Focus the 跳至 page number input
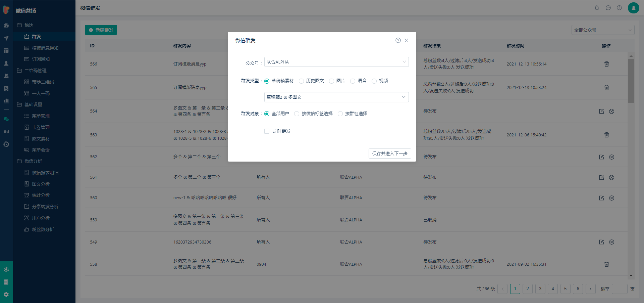 pyautogui.click(x=620, y=289)
